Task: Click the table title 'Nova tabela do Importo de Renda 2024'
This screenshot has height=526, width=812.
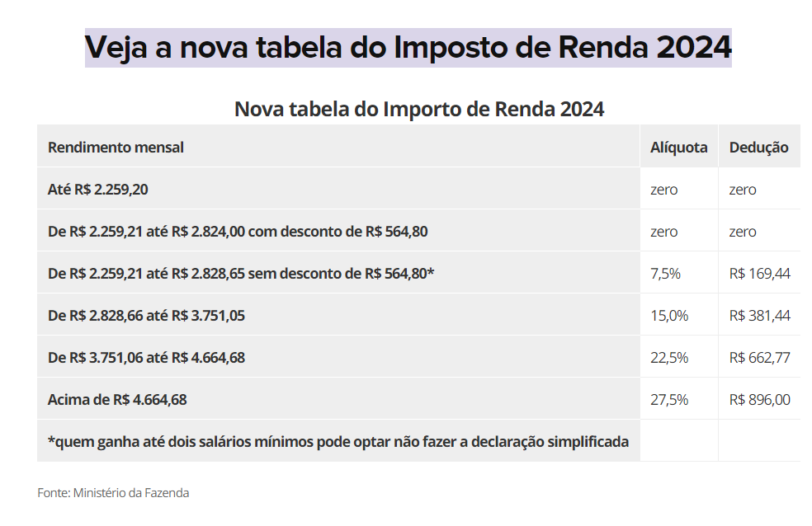Action: coord(419,109)
